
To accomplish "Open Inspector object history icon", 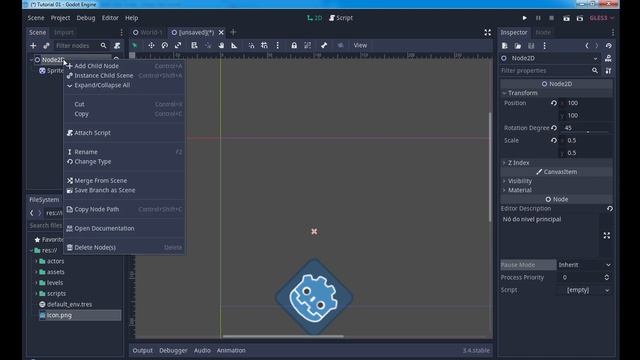I will click(x=609, y=46).
